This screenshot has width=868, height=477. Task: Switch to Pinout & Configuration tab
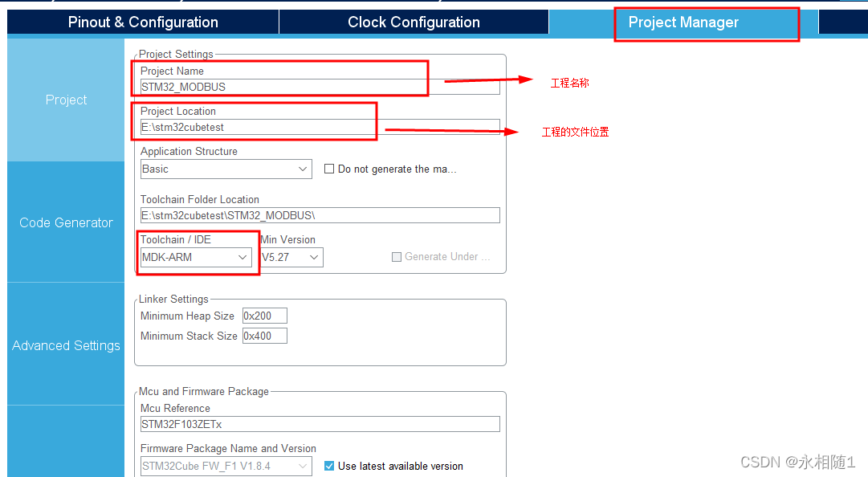143,22
